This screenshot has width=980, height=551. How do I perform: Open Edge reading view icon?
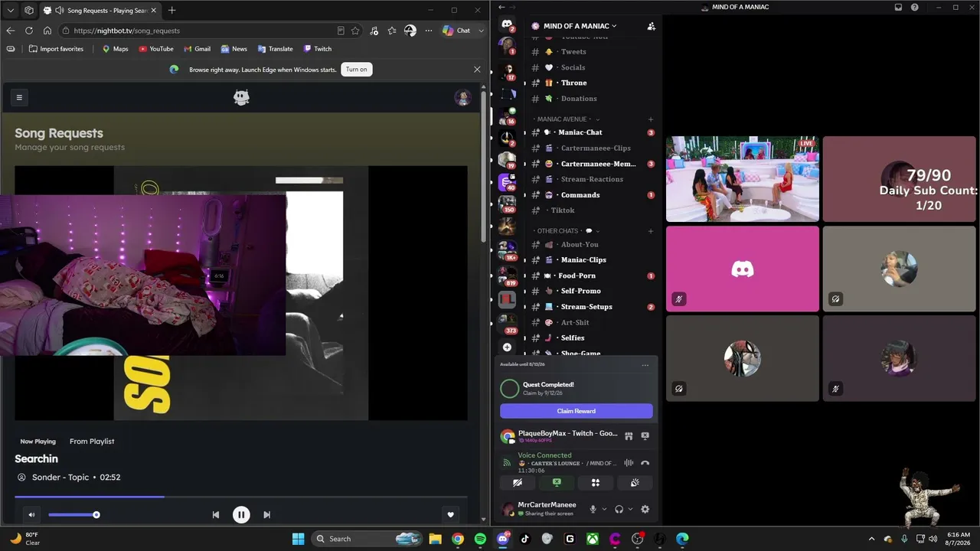point(341,31)
